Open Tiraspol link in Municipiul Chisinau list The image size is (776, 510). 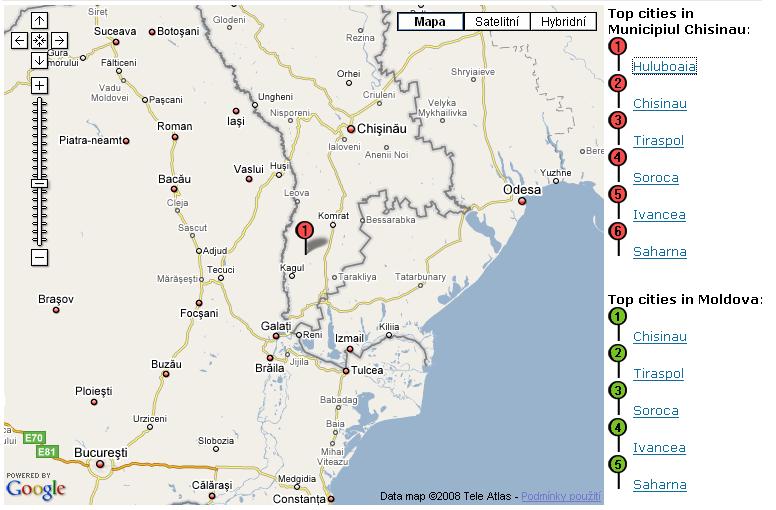pyautogui.click(x=658, y=141)
